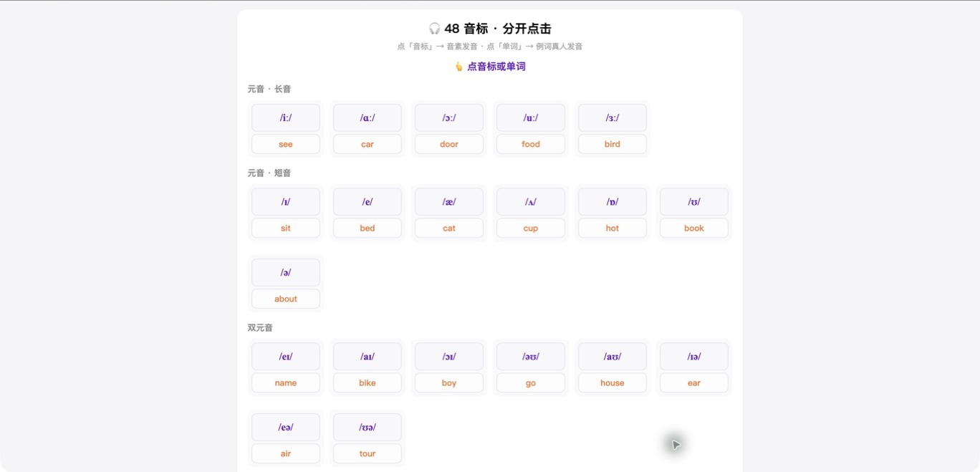
Task: Select the 'tour' example word
Action: click(367, 453)
